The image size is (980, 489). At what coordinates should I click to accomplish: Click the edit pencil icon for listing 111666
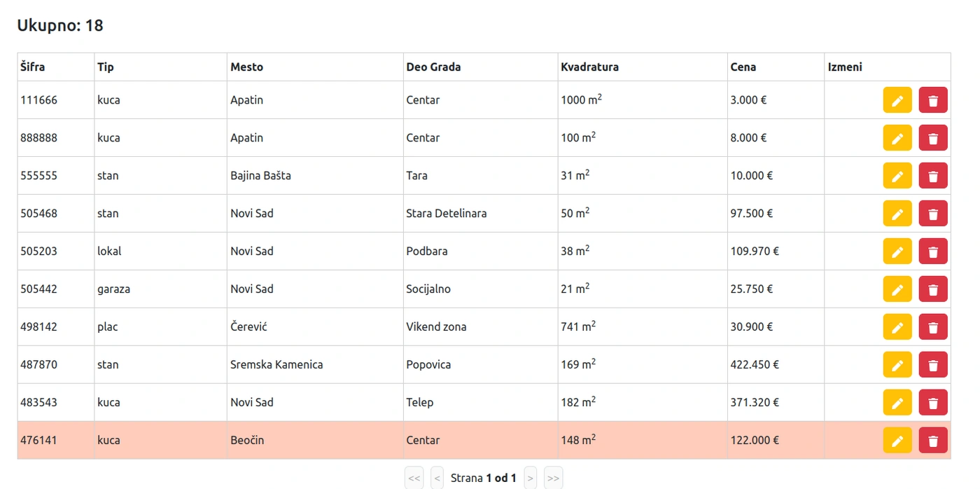pyautogui.click(x=897, y=100)
